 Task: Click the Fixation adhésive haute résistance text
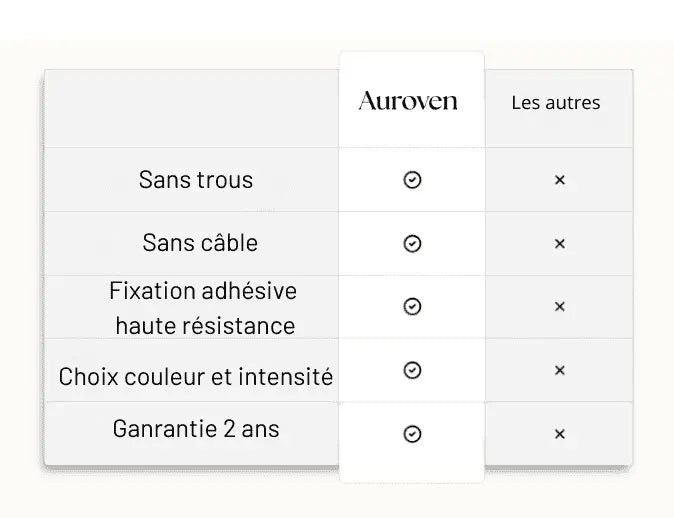point(204,308)
